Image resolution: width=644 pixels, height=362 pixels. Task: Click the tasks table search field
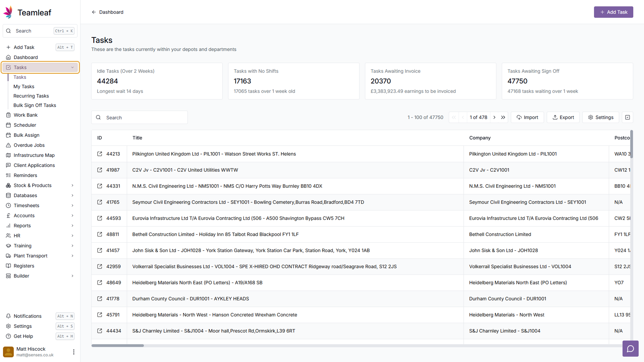(x=140, y=117)
